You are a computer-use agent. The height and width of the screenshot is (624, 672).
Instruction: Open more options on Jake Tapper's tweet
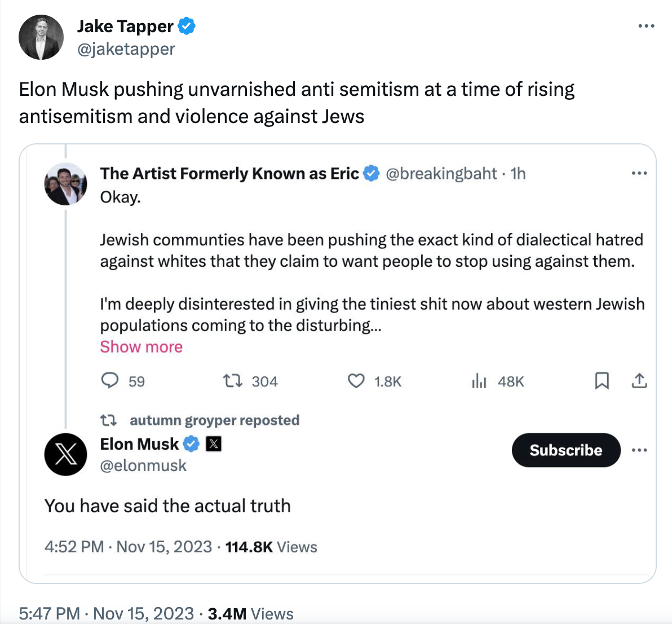(646, 26)
